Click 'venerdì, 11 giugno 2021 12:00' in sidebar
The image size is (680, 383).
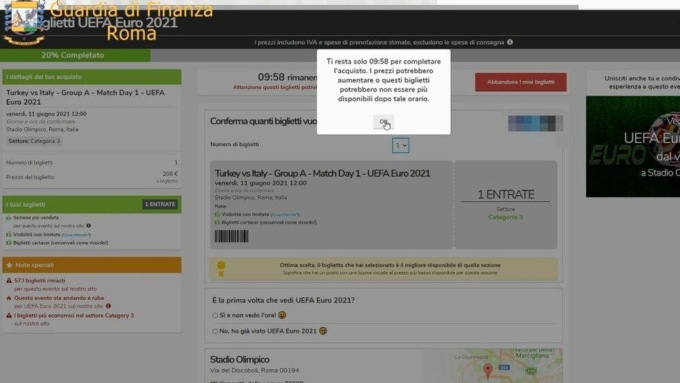46,114
